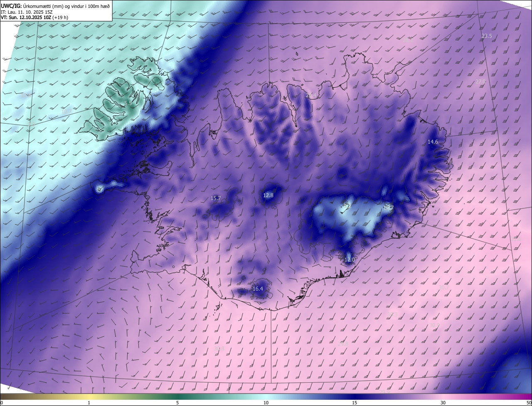The width and height of the screenshot is (532, 406).
Task: Click the 5 tick on the color scale
Action: 177,403
